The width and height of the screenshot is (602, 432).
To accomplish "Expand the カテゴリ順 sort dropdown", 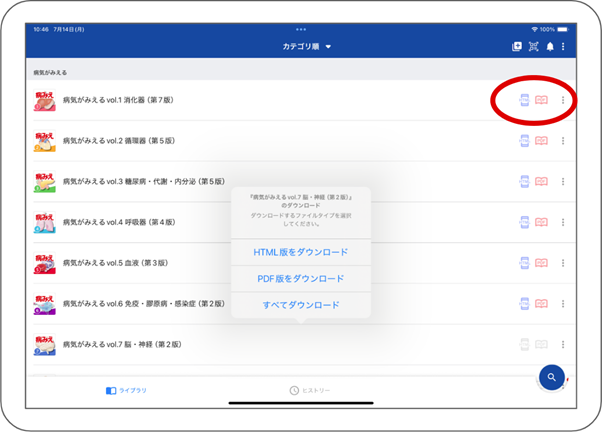I will click(x=305, y=47).
